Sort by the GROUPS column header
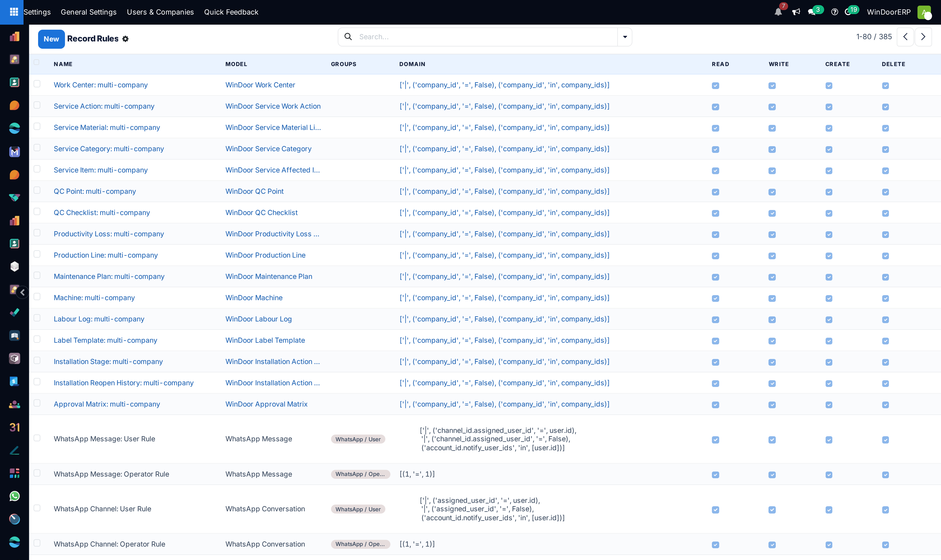The width and height of the screenshot is (941, 560). (343, 64)
